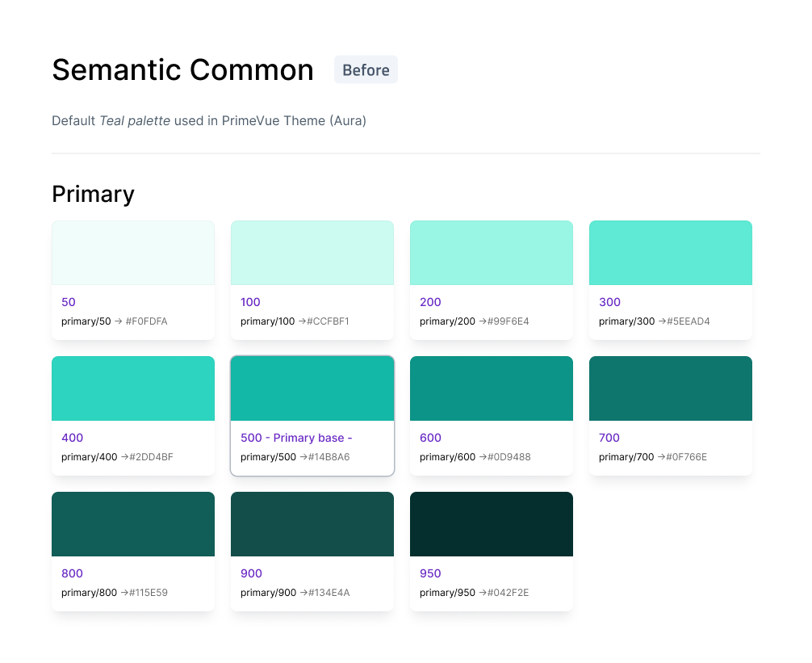
Task: Click the Before badge next to title
Action: tap(366, 70)
